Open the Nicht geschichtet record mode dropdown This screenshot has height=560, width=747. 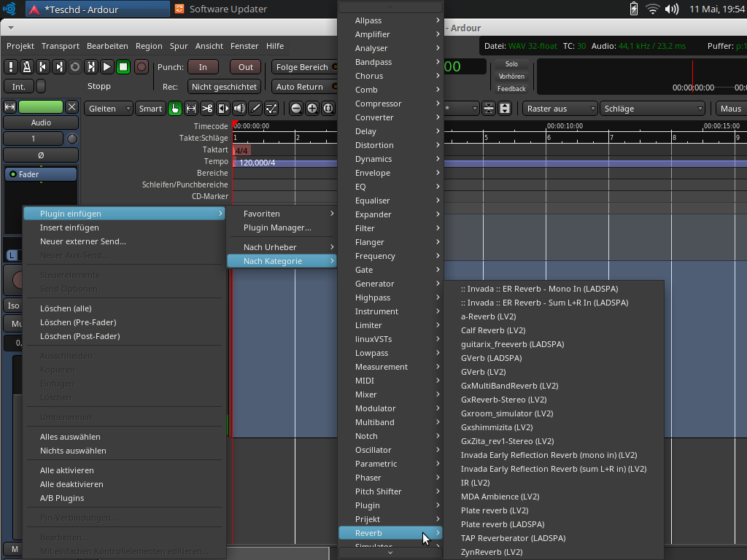(x=225, y=87)
